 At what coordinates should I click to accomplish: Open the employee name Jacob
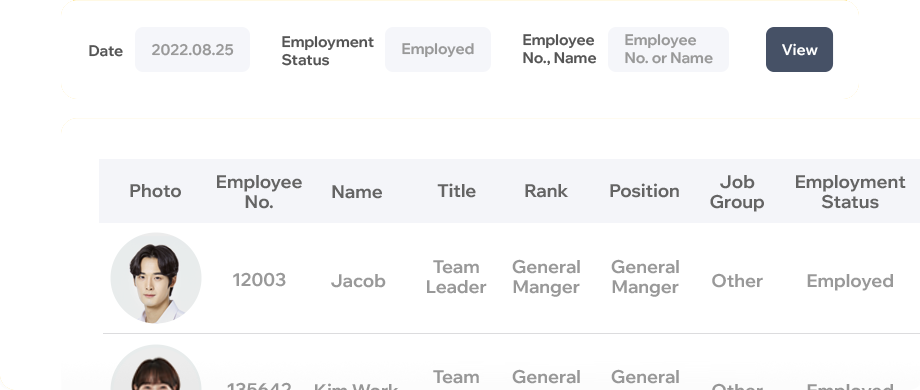click(x=358, y=281)
